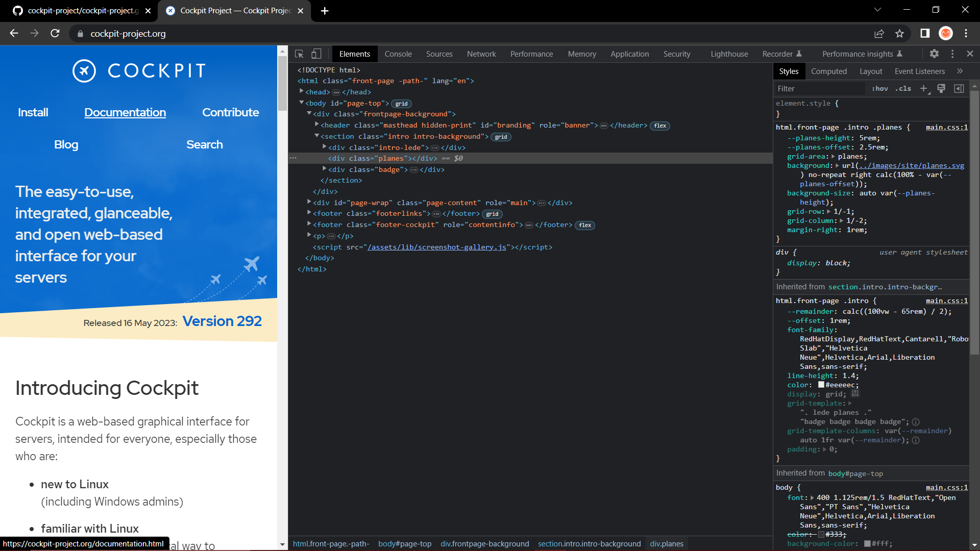
Task: Expand the head element node
Action: (x=302, y=91)
